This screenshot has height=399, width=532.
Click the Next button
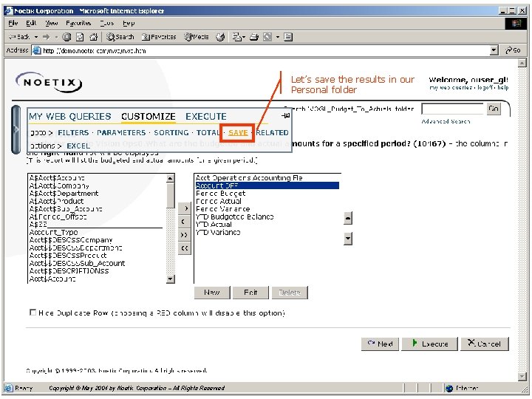click(x=380, y=344)
